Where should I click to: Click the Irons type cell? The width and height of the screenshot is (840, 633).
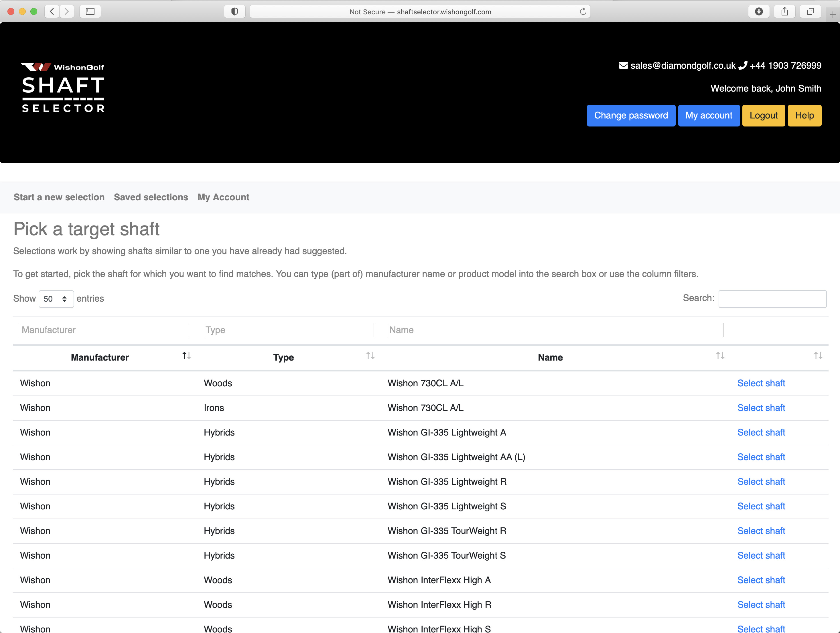point(214,408)
